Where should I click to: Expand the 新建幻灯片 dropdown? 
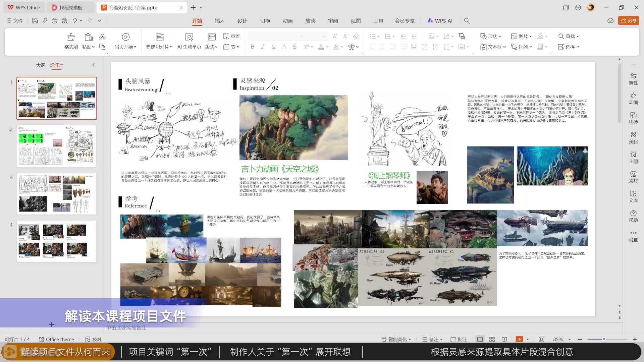171,47
